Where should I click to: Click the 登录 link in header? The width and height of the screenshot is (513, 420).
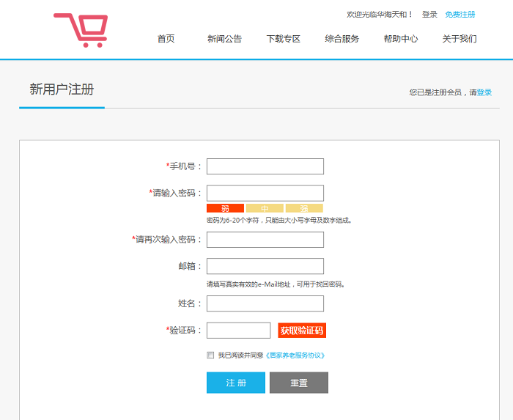429,15
